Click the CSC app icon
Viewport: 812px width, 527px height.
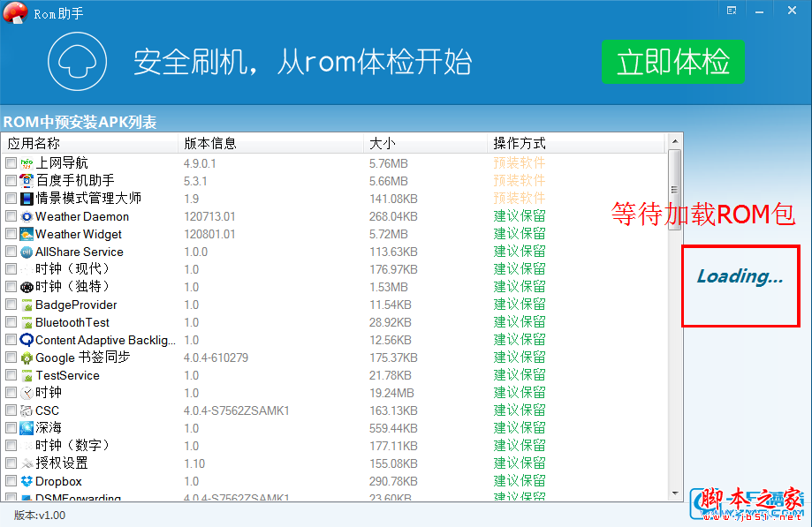[x=27, y=410]
